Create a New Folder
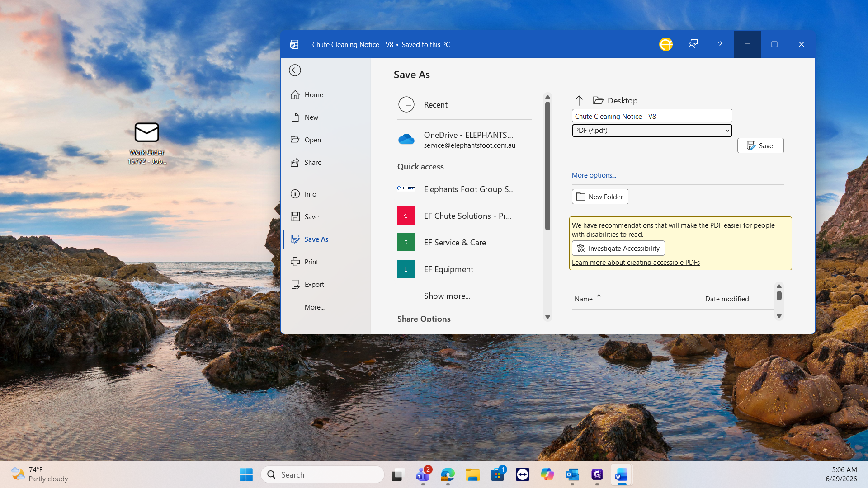868x488 pixels. (600, 197)
